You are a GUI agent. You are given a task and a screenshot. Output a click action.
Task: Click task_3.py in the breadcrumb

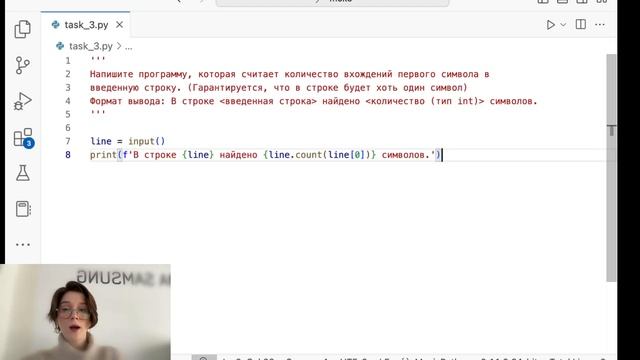[91, 46]
